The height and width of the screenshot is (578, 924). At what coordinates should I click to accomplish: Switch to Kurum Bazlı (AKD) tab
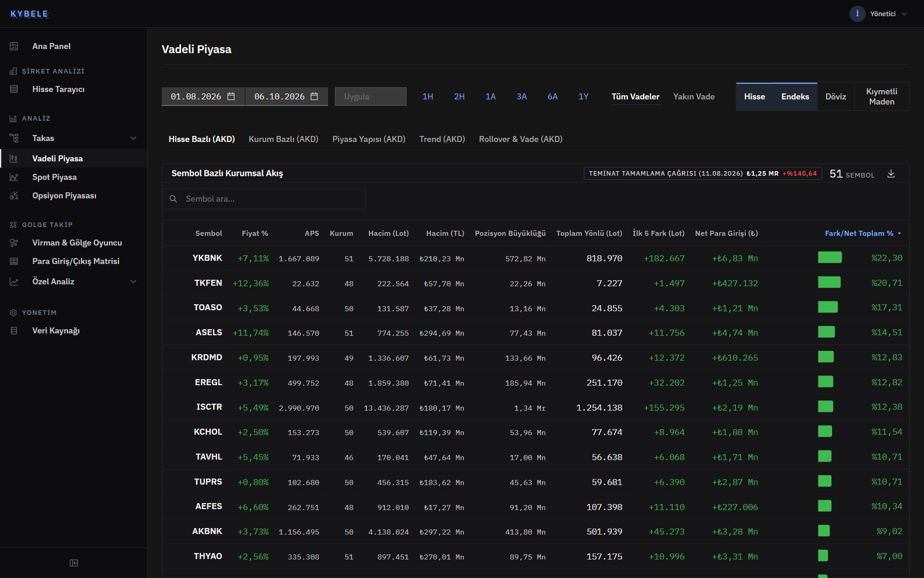[284, 139]
